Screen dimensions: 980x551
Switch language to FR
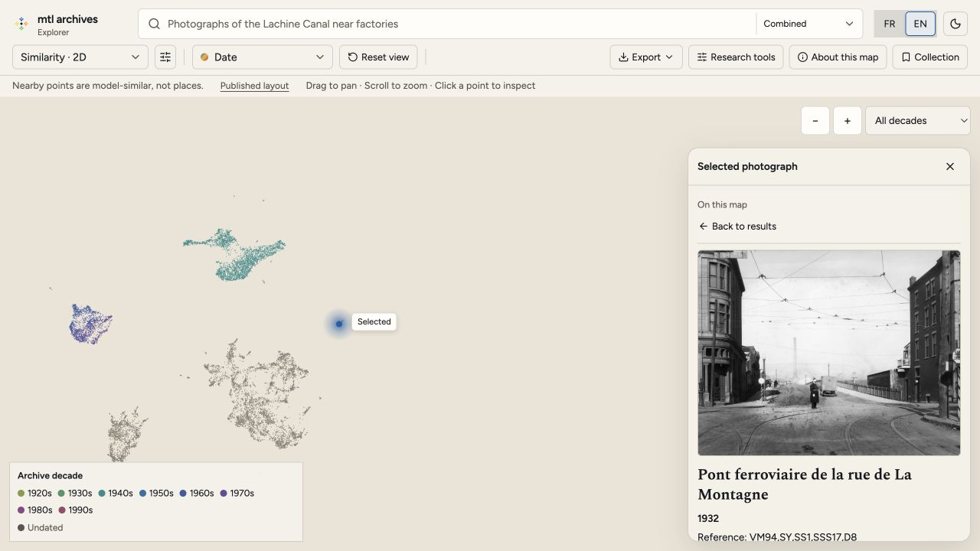(x=890, y=24)
